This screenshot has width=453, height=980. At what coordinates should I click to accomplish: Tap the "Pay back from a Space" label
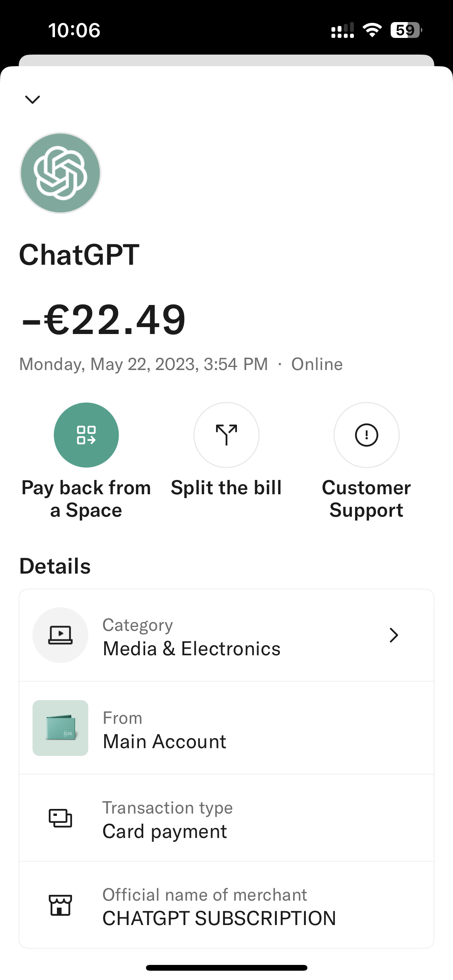(86, 499)
